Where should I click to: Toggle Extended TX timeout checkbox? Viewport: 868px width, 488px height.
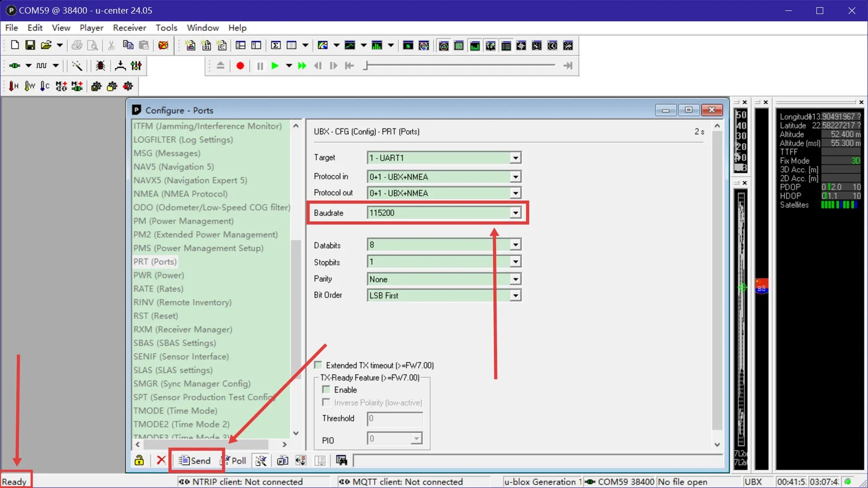click(318, 365)
